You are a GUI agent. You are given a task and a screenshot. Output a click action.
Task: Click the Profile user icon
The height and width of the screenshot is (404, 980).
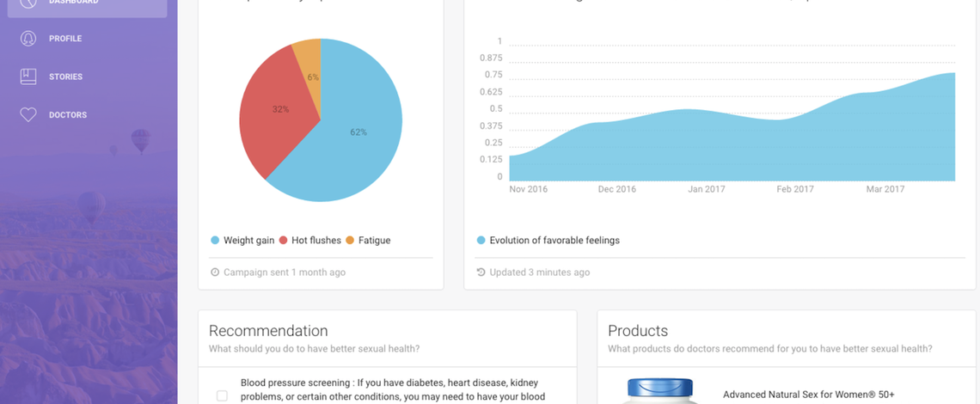point(28,39)
